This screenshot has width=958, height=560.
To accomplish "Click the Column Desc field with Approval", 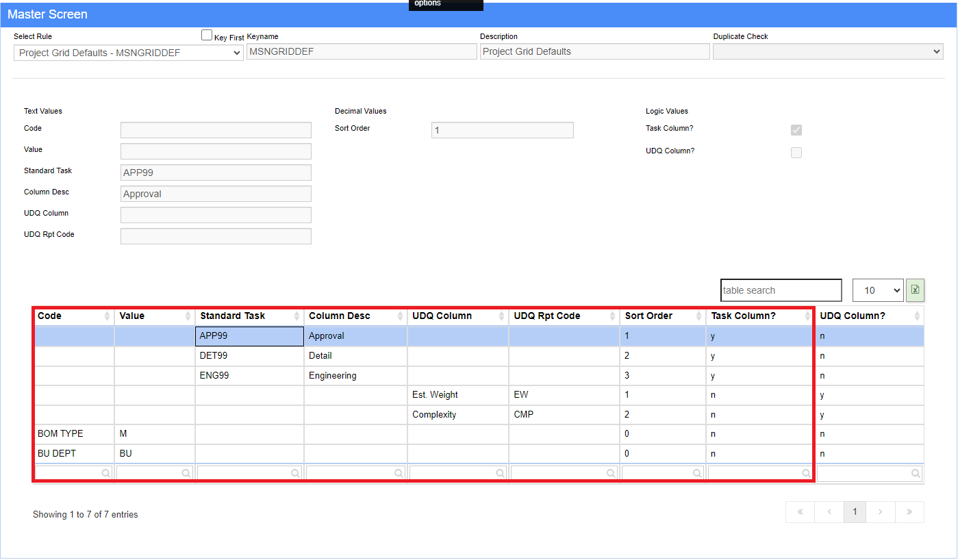I will click(216, 194).
